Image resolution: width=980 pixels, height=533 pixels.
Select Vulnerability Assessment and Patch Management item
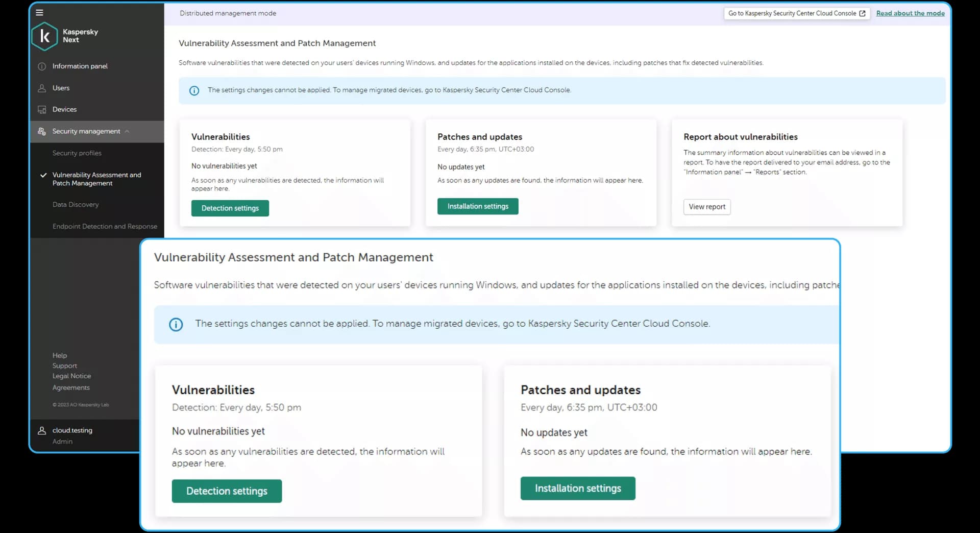pyautogui.click(x=96, y=179)
